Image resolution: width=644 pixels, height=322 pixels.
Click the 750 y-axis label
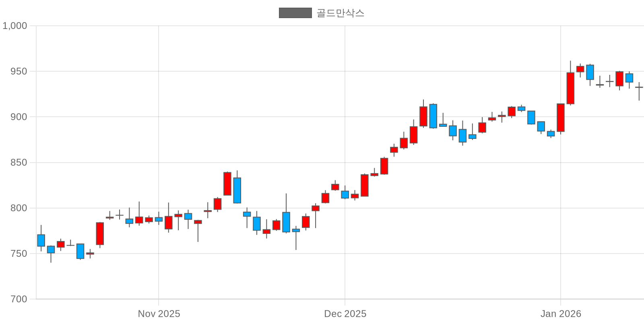[19, 254]
